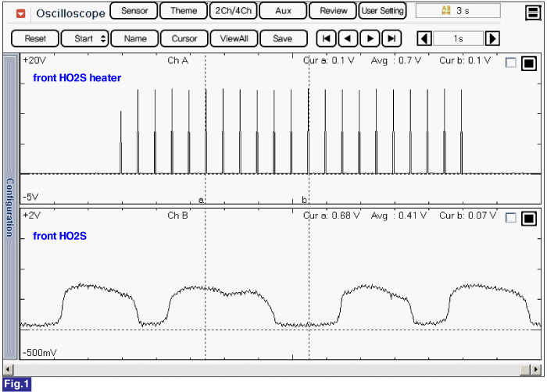The height and width of the screenshot is (392, 547).
Task: Increase time base with right arrow
Action: point(492,38)
